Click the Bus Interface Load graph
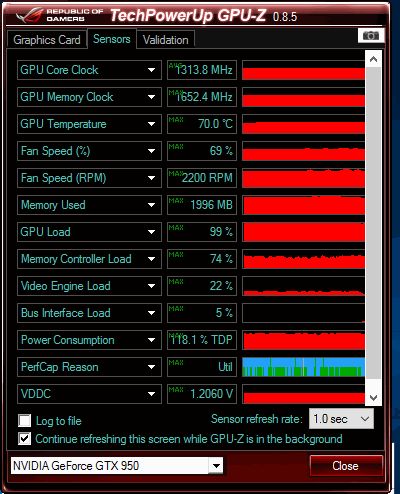 pos(303,313)
